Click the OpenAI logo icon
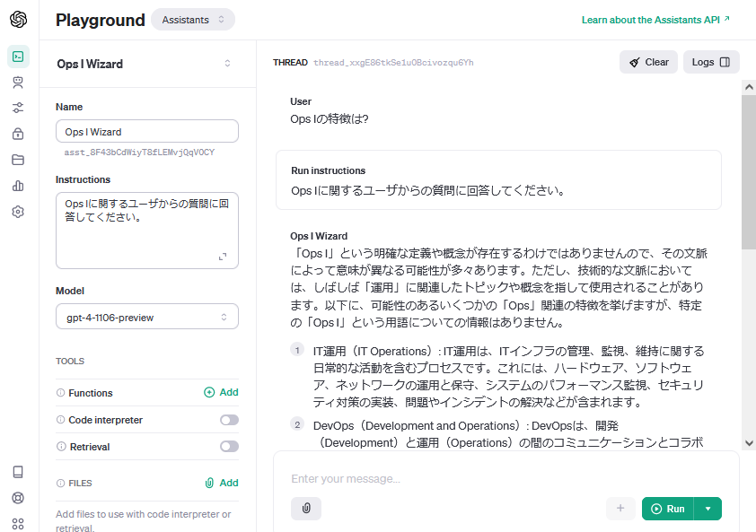Viewport: 756px width, 532px height. (x=18, y=20)
